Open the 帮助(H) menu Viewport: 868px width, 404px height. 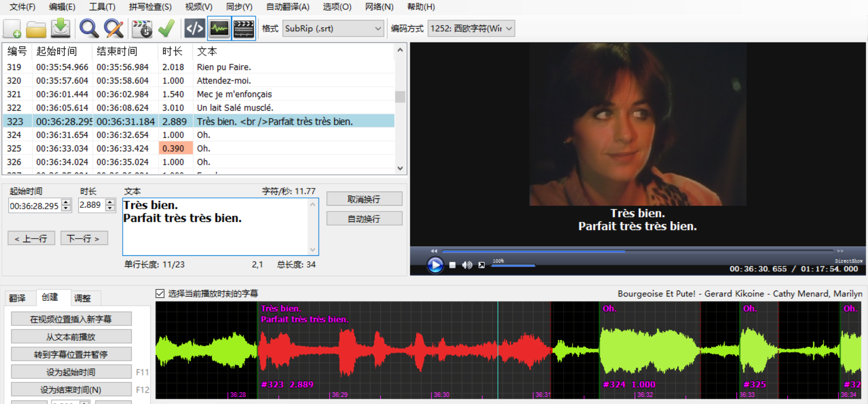421,7
